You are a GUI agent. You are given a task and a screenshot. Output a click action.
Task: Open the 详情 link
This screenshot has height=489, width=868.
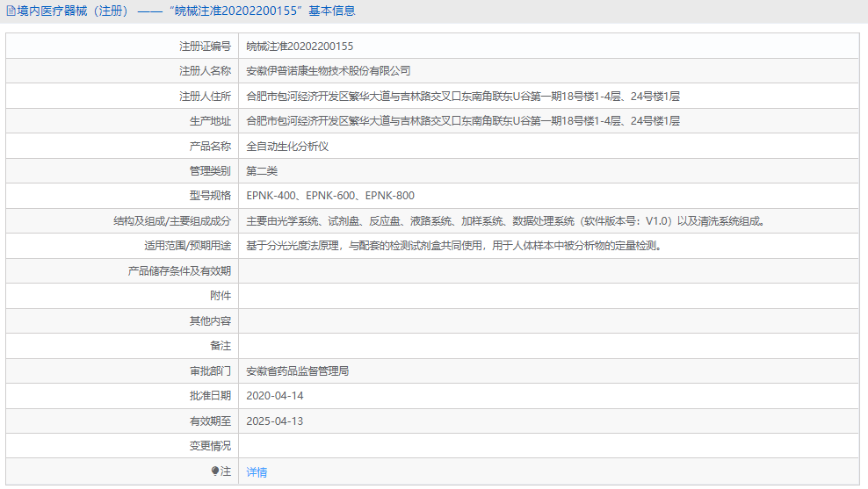point(257,471)
